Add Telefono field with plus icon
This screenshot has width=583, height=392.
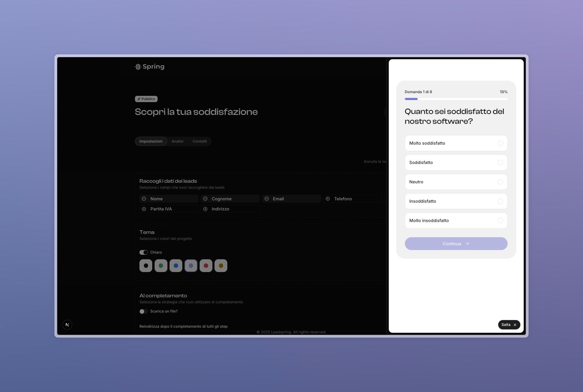pyautogui.click(x=328, y=199)
